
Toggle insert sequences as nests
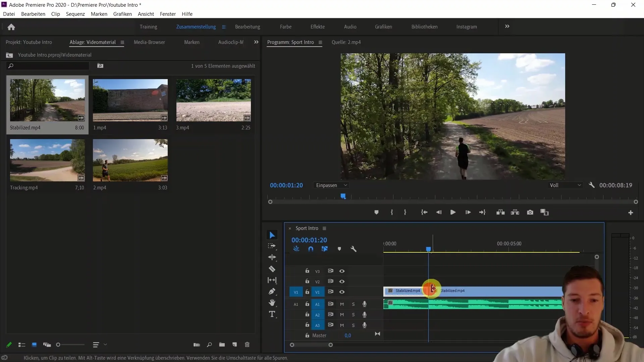(x=296, y=249)
